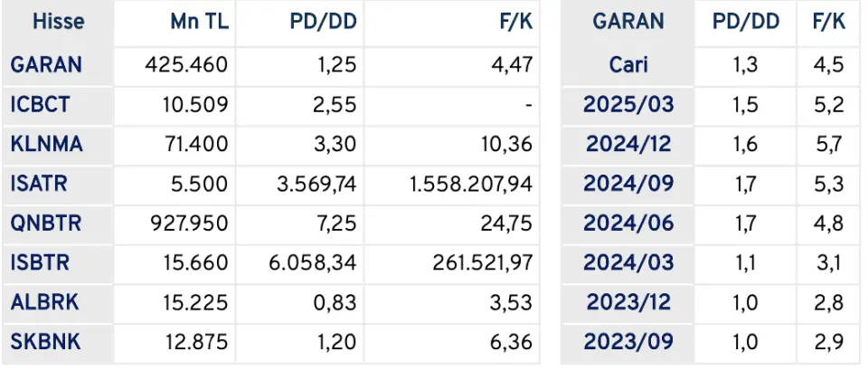Open the KLNMA stock entry
This screenshot has height=371, width=868.
pos(46,144)
